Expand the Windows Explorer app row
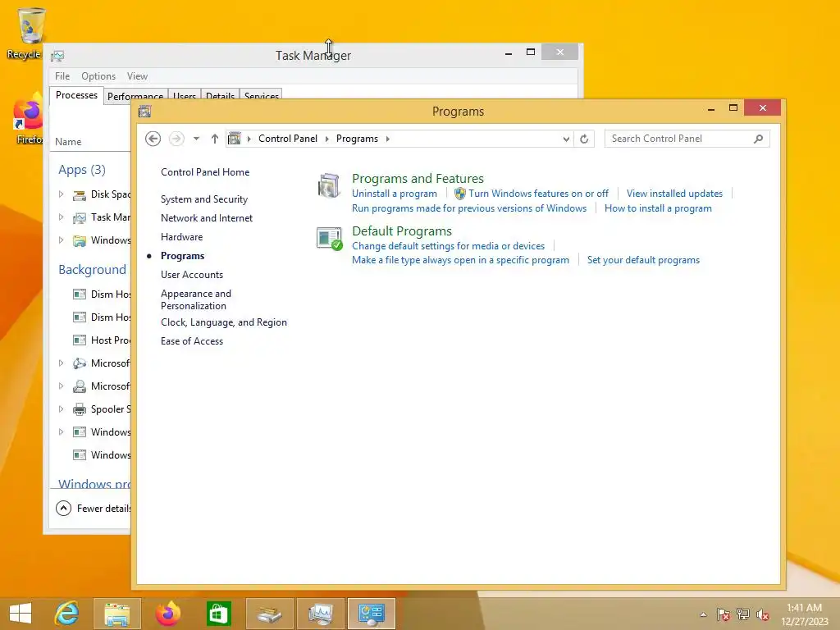 61,240
